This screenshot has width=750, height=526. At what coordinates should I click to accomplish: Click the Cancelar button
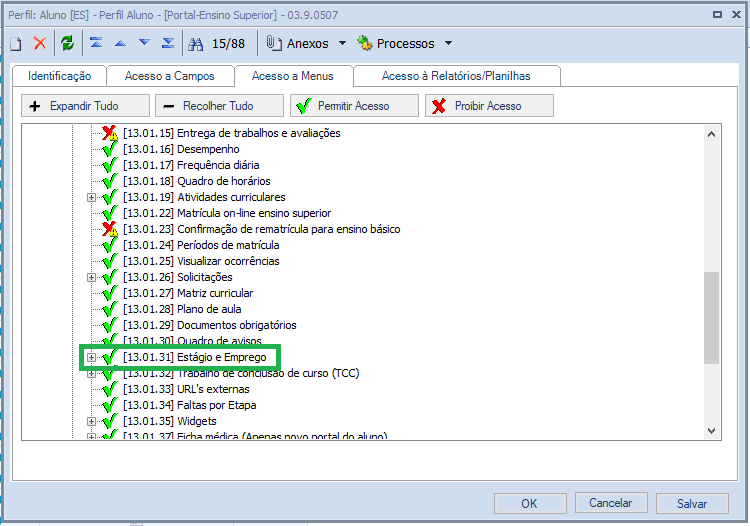pyautogui.click(x=611, y=503)
